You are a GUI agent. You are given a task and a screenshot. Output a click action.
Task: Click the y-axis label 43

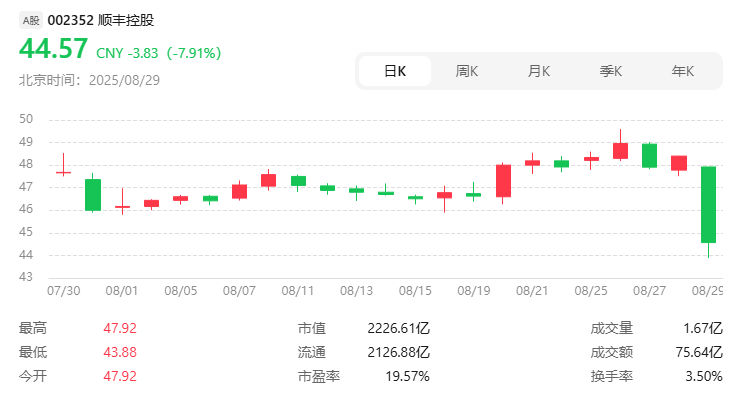pos(26,277)
